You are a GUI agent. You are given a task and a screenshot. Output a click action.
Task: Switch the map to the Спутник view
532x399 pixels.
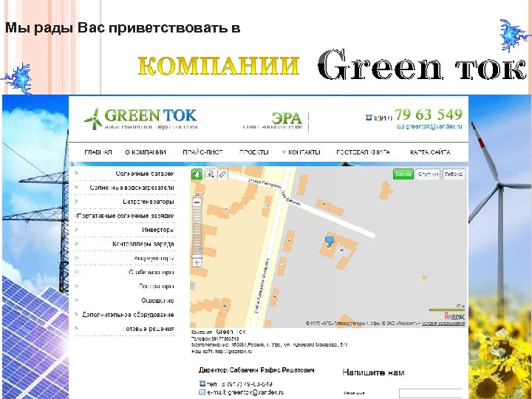(428, 174)
